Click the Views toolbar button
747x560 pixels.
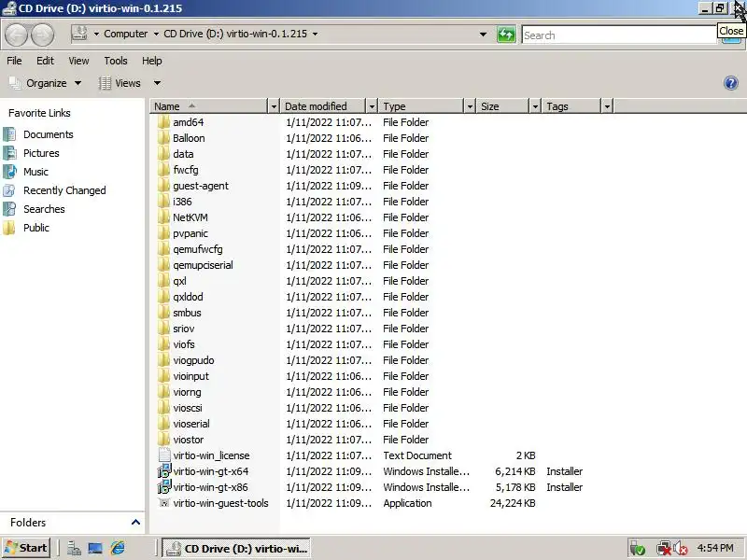click(120, 83)
